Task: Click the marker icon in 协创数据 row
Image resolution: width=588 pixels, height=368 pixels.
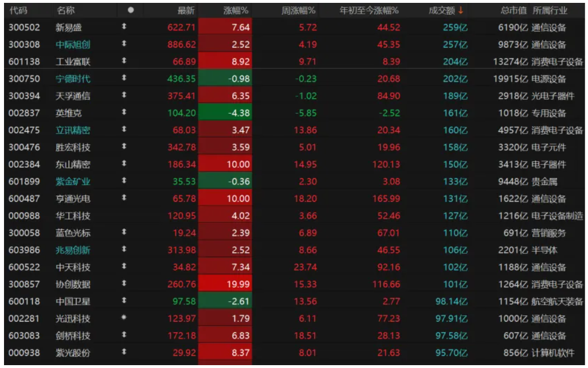Action: 124,284
